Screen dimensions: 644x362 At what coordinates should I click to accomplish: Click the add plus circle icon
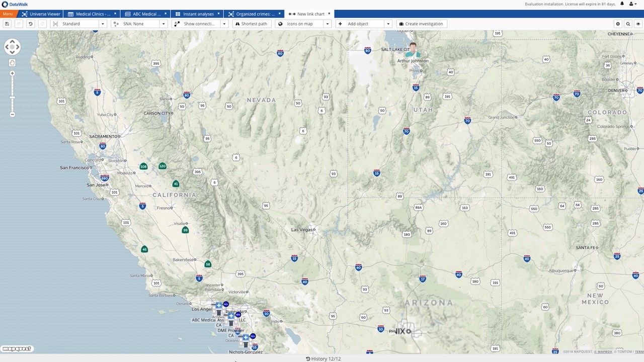click(618, 24)
